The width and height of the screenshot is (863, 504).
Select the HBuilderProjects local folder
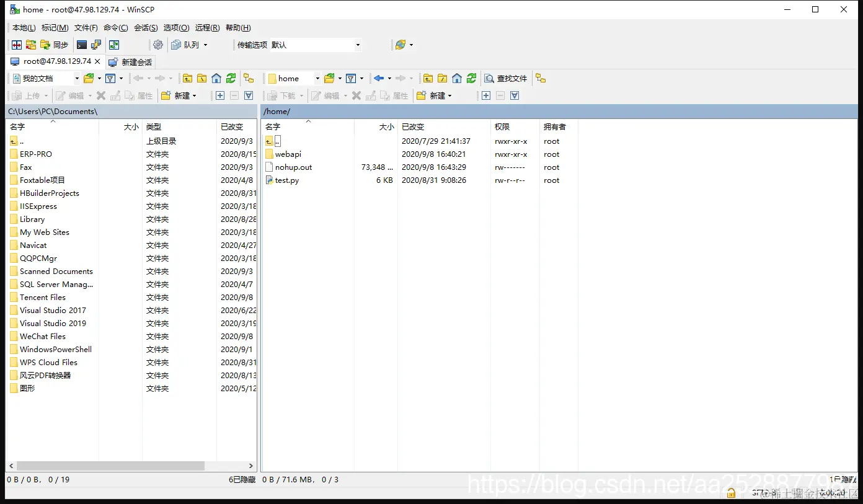point(49,193)
